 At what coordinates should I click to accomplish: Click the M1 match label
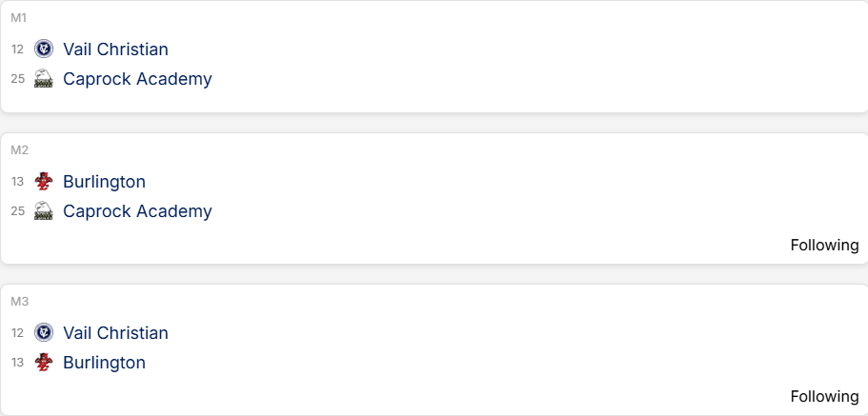pyautogui.click(x=19, y=18)
